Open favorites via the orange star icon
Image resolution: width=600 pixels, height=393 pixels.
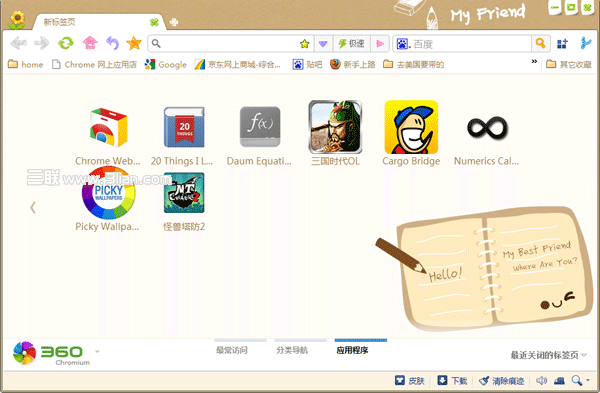click(x=134, y=43)
